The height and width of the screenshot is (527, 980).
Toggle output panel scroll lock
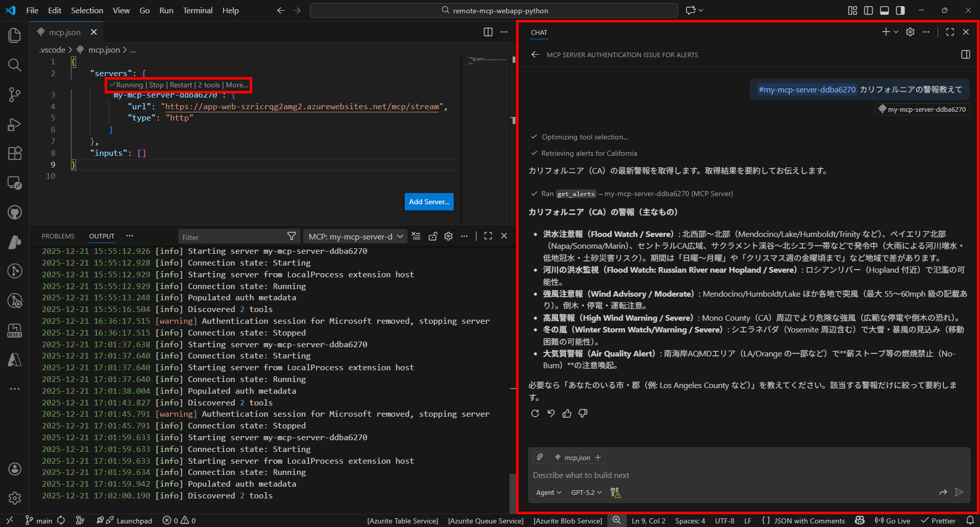click(433, 236)
